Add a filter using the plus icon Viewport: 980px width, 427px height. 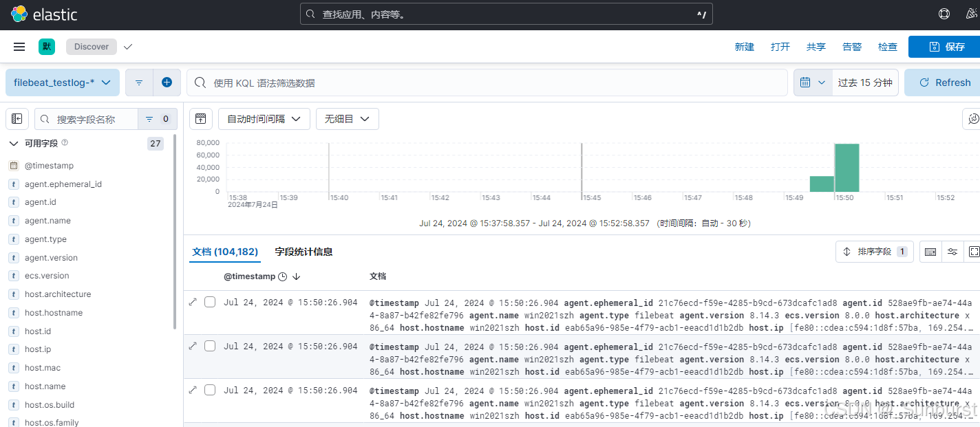[167, 82]
